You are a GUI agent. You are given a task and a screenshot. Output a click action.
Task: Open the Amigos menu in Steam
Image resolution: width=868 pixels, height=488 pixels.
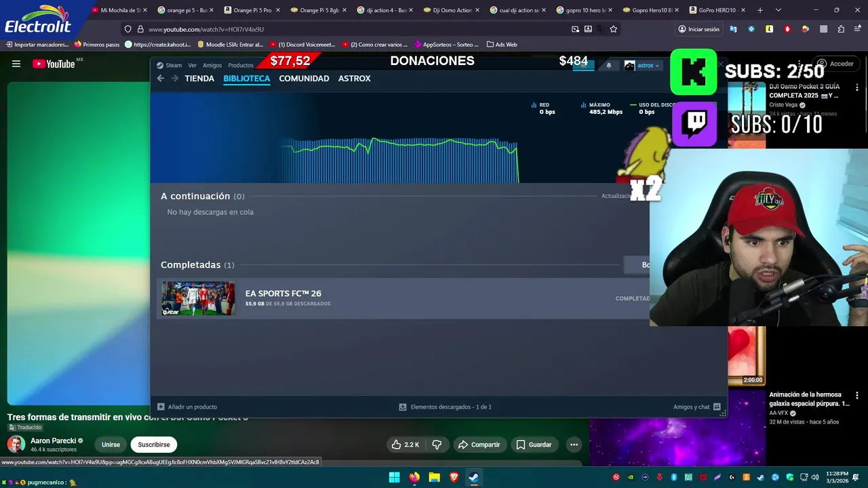[x=212, y=65]
